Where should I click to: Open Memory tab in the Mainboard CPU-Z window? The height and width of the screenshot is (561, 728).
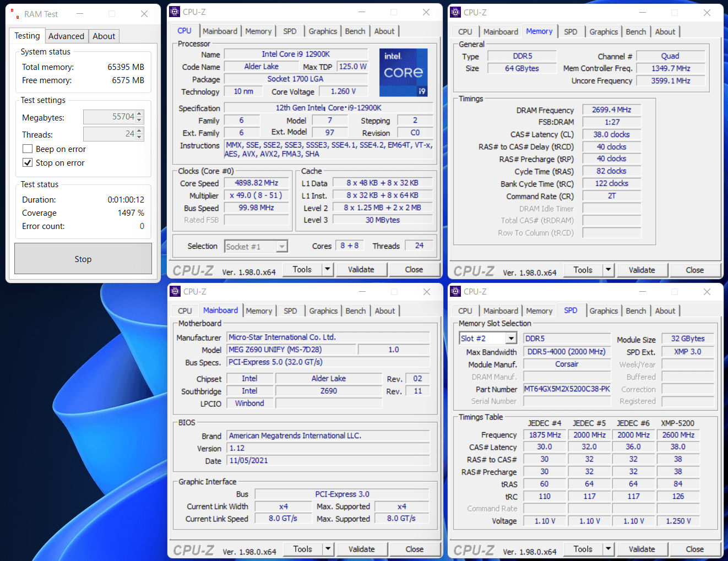pyautogui.click(x=259, y=311)
